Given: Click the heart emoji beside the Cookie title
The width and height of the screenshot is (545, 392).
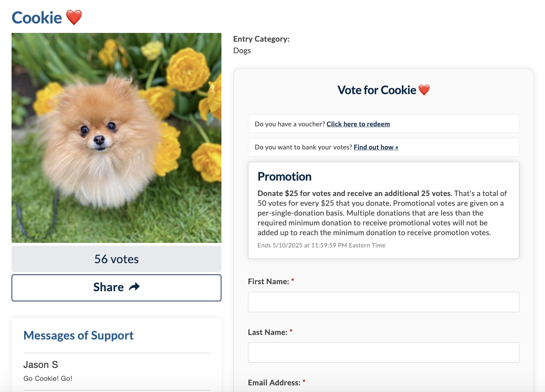Looking at the screenshot, I should click(74, 17).
